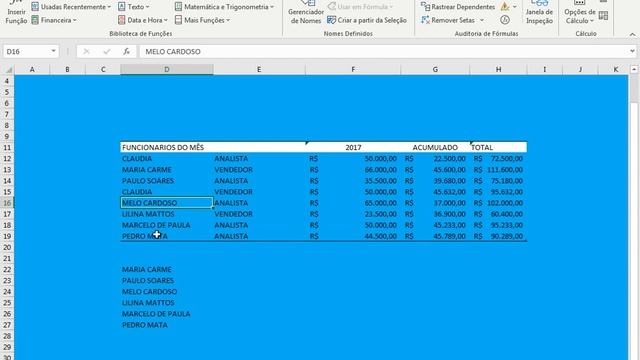Click Avaliar Fórmula fx circle icon

click(x=505, y=20)
